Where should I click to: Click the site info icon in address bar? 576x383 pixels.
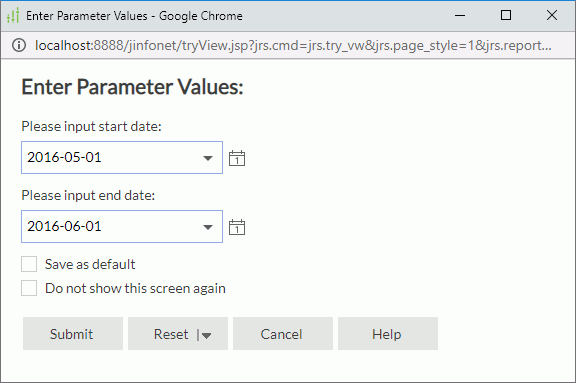coord(19,45)
